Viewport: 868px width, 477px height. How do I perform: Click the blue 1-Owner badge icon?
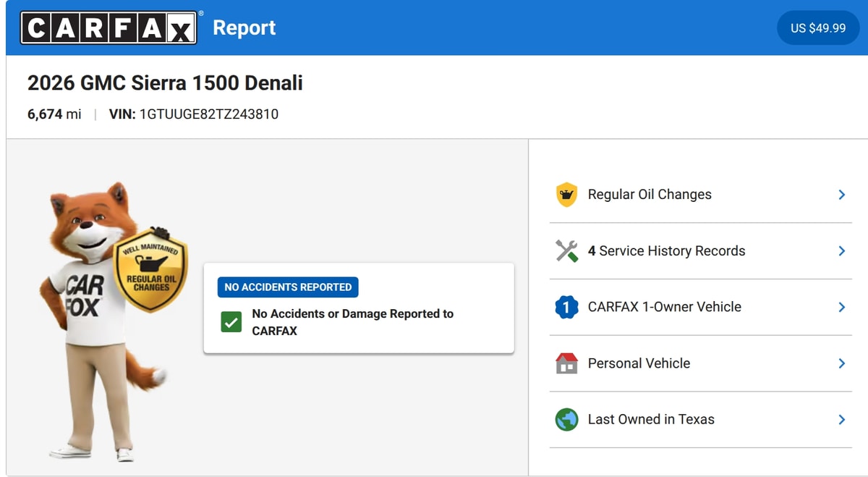pyautogui.click(x=566, y=307)
